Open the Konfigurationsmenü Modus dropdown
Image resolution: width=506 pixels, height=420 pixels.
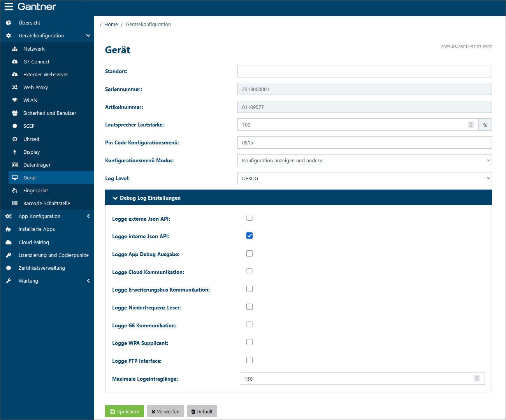pyautogui.click(x=364, y=160)
